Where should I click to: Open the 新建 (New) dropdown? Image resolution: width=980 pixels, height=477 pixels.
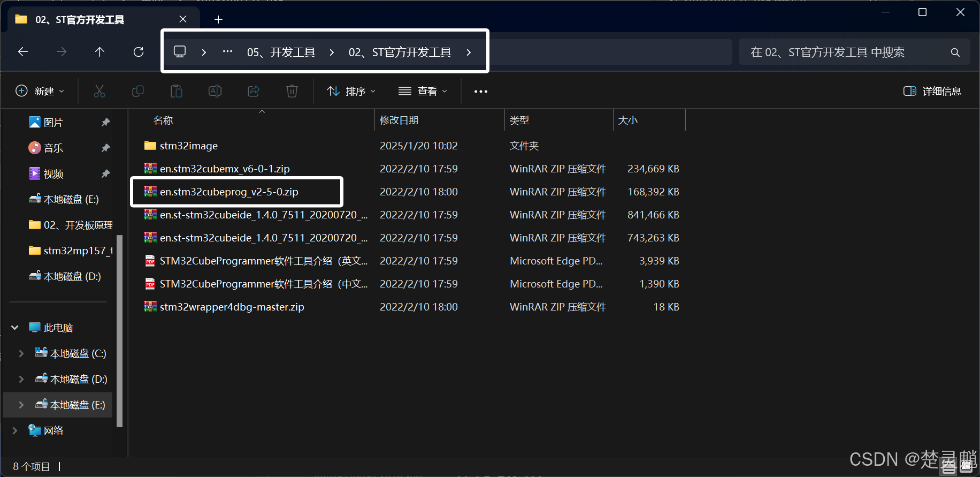coord(40,91)
